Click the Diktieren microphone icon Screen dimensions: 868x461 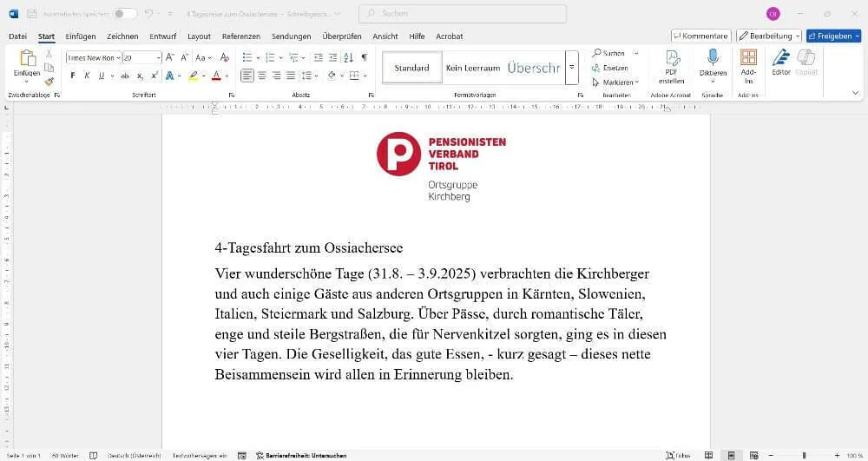713,57
